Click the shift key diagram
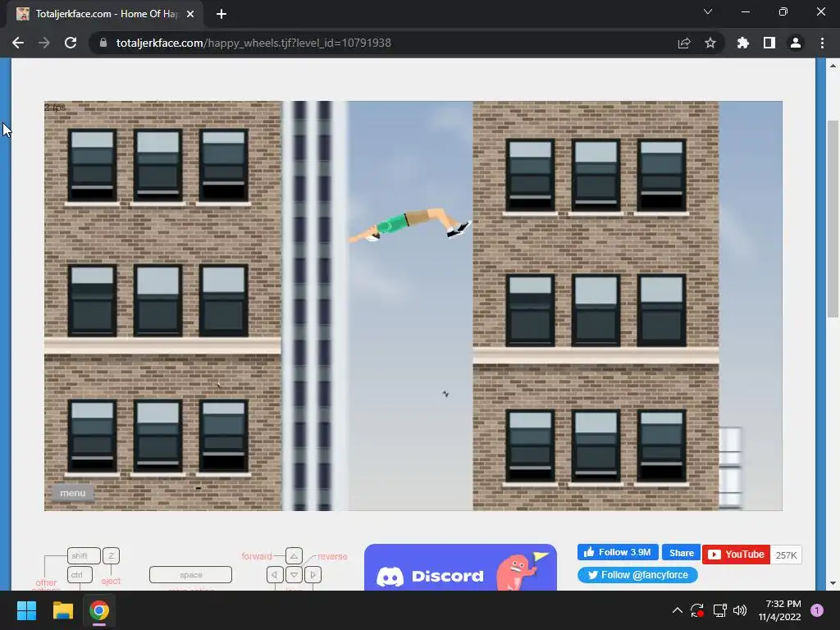 tap(84, 555)
